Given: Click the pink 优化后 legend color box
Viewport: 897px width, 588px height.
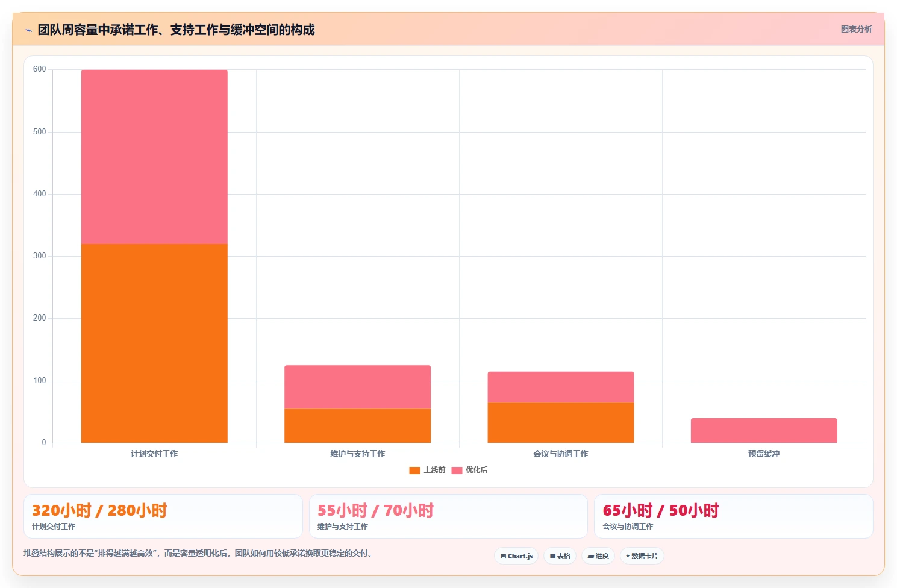Looking at the screenshot, I should (457, 471).
